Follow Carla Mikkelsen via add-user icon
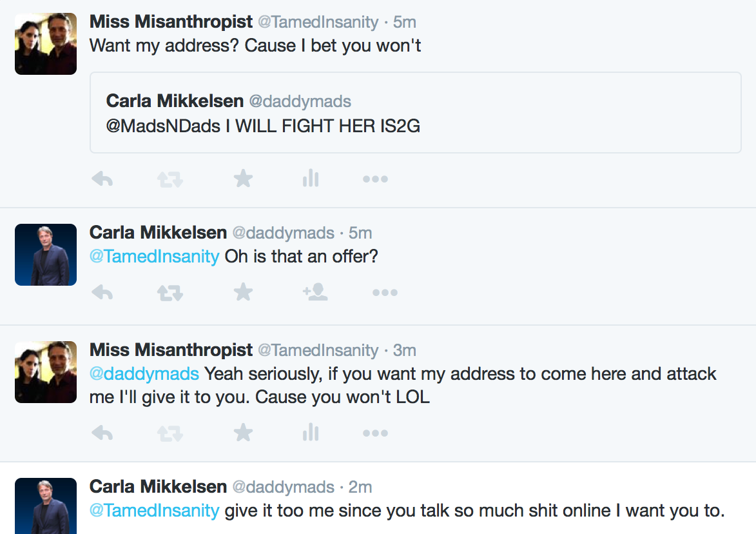The width and height of the screenshot is (756, 534). (x=315, y=293)
